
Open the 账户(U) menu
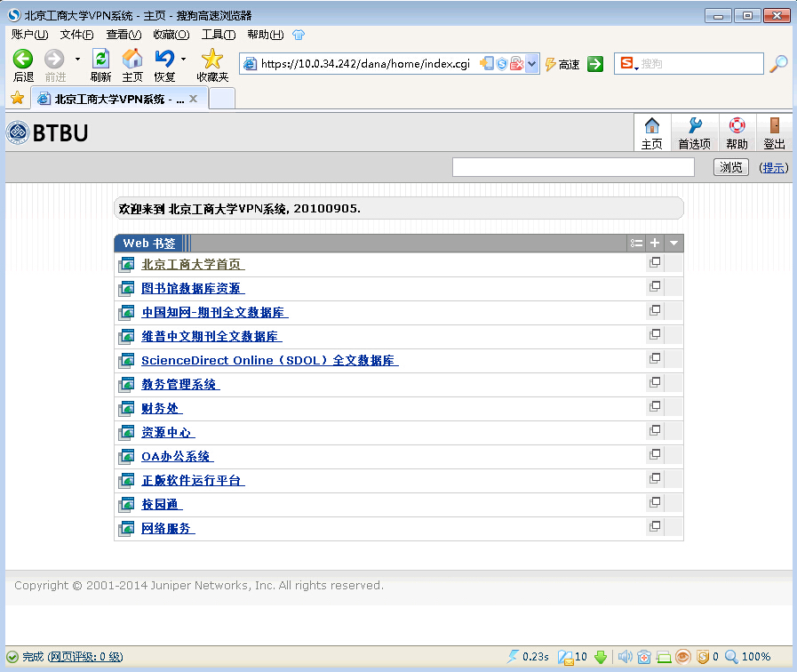point(29,35)
